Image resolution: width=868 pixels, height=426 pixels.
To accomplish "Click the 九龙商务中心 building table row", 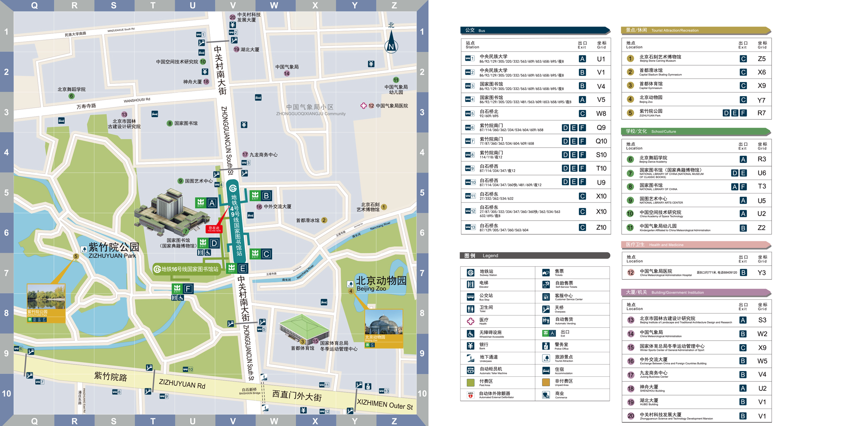I will (x=697, y=375).
